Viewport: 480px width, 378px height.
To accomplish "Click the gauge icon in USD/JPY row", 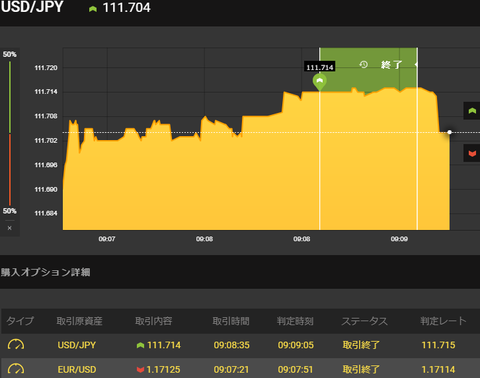I will tap(16, 345).
